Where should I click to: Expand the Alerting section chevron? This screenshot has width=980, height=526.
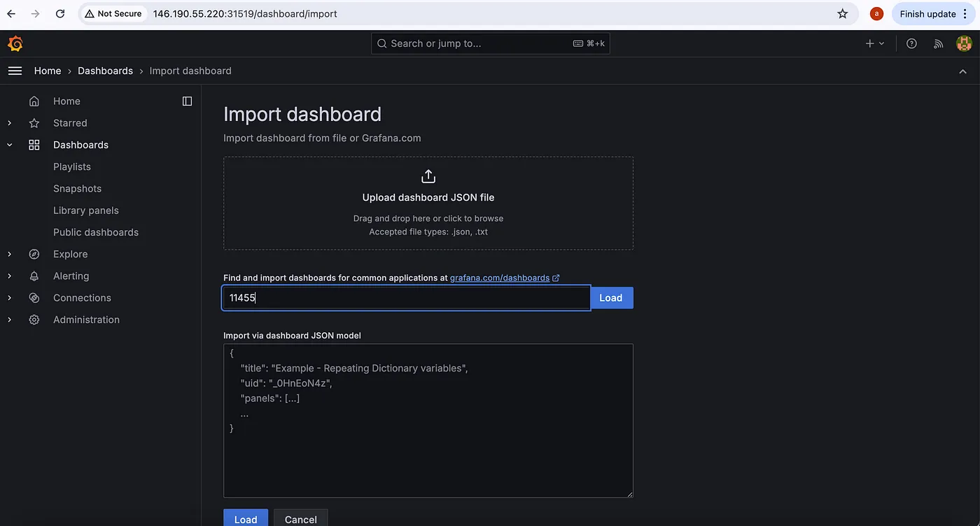(10, 276)
